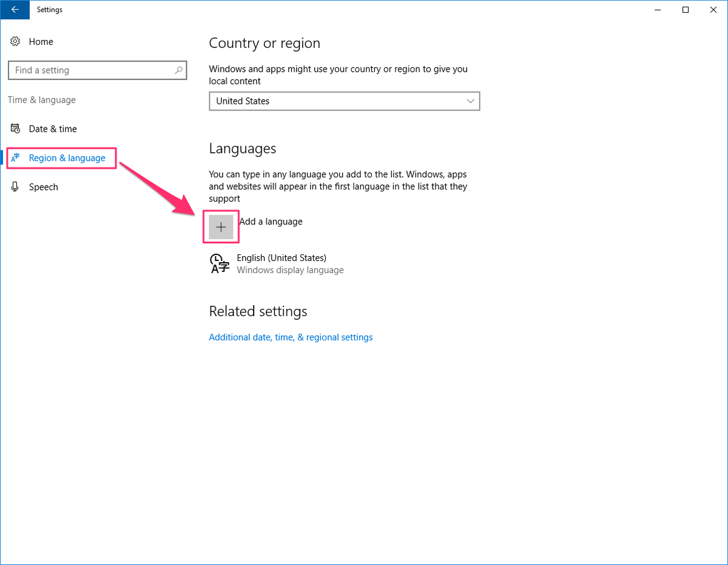The width and height of the screenshot is (728, 565).
Task: Select Region & language in sidebar
Action: [67, 158]
